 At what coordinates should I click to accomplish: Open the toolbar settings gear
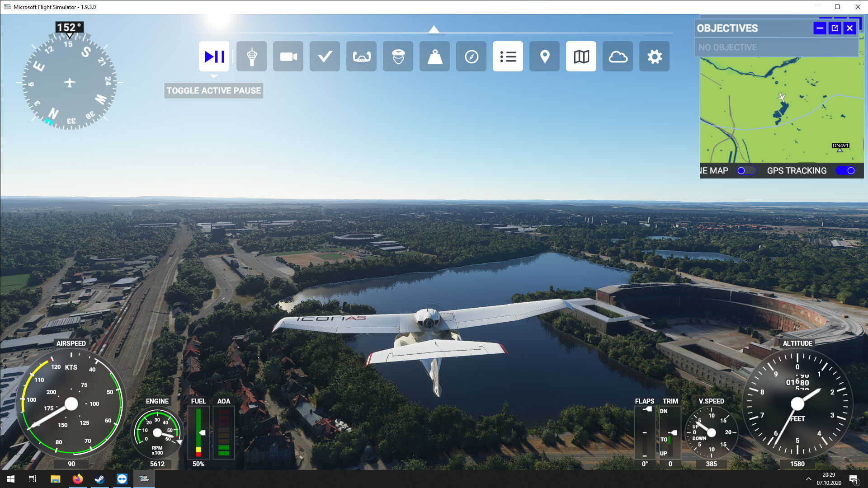pos(654,56)
